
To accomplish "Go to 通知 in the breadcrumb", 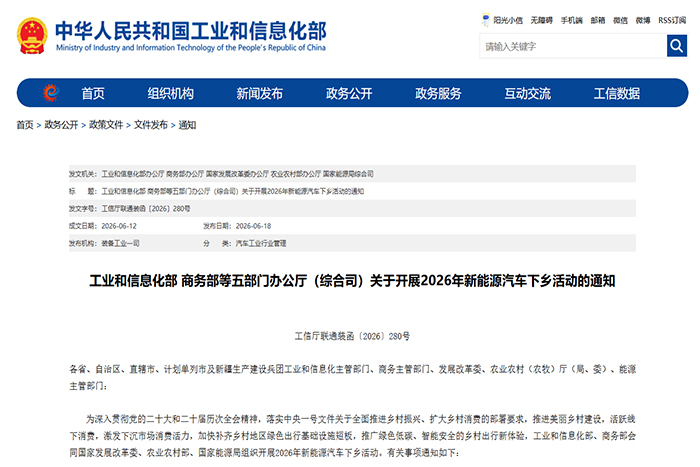I will [187, 125].
